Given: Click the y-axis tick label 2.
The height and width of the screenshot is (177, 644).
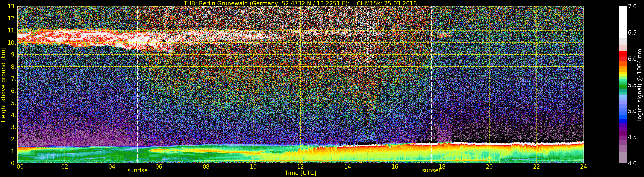Looking at the screenshot, I should coord(14,139).
